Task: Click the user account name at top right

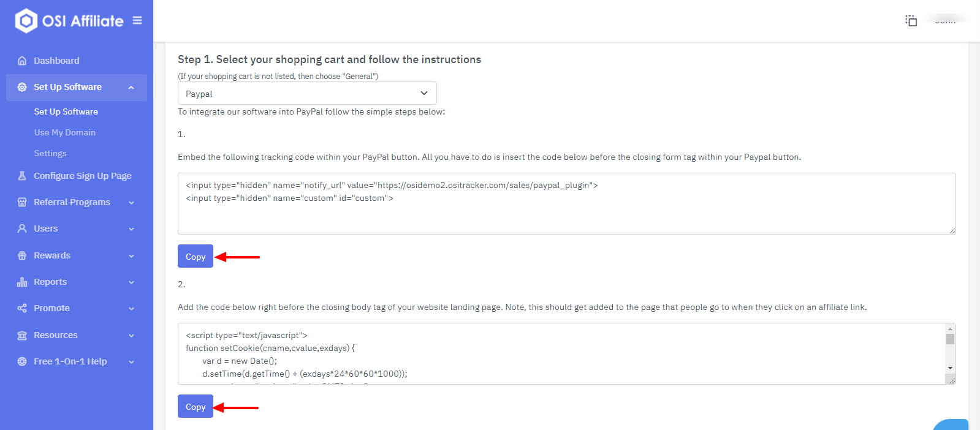Action: [946, 21]
